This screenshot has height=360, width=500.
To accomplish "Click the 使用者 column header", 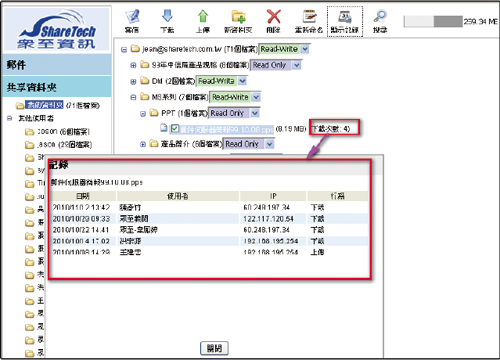I will point(178,196).
